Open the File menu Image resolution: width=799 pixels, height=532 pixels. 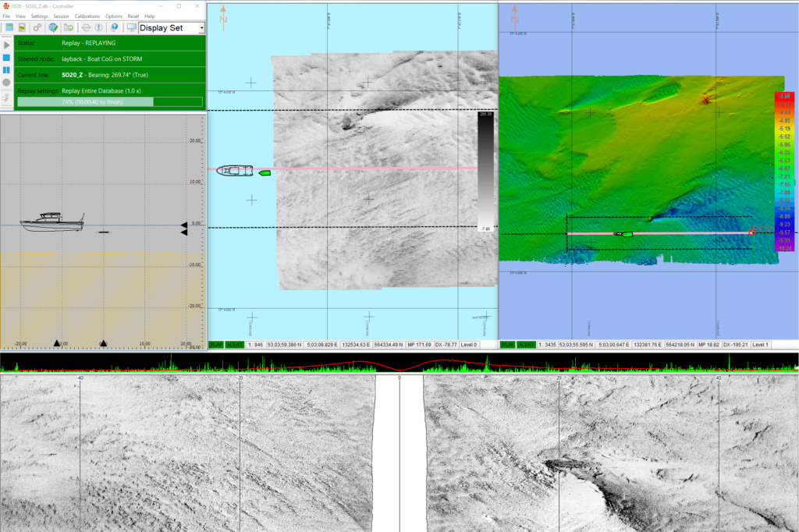6,16
